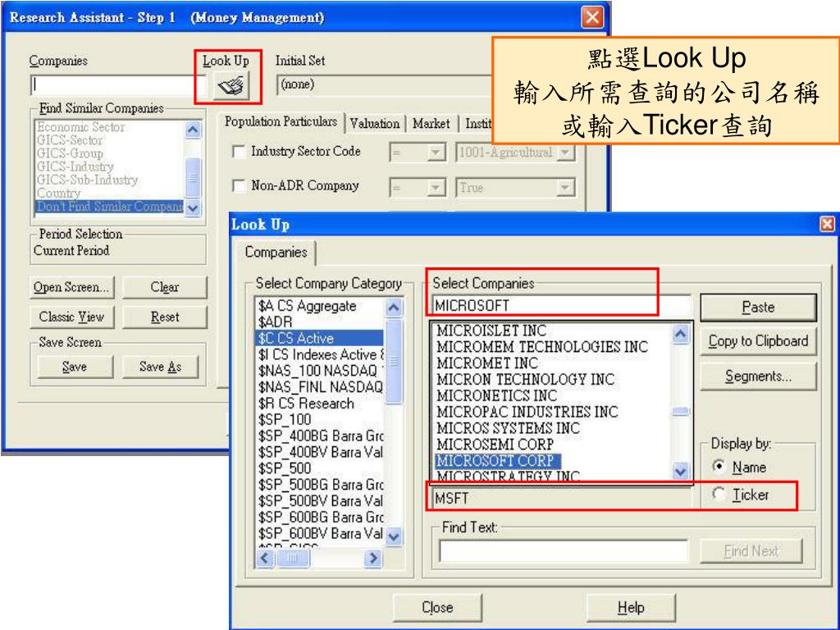840x630 pixels.
Task: Open the True value dropdown
Action: click(x=564, y=188)
